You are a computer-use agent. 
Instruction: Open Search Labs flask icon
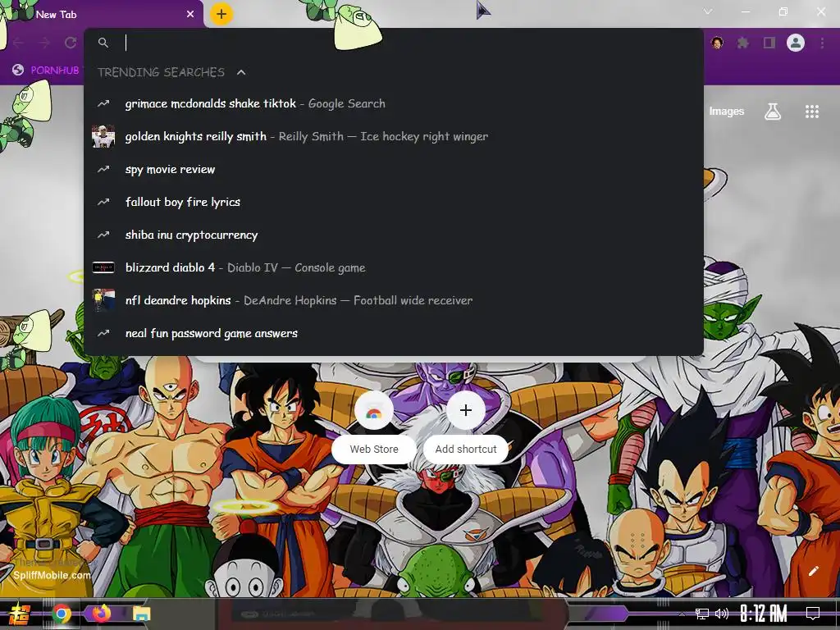pyautogui.click(x=773, y=112)
